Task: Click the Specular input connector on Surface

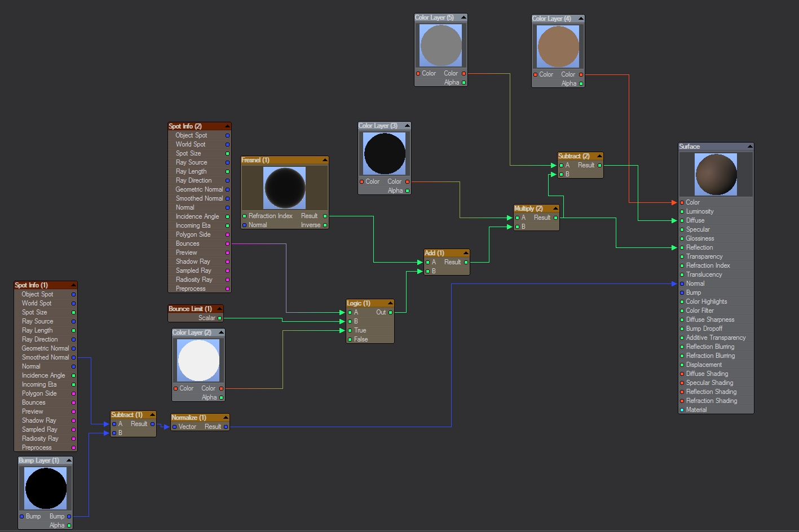Action: click(682, 229)
